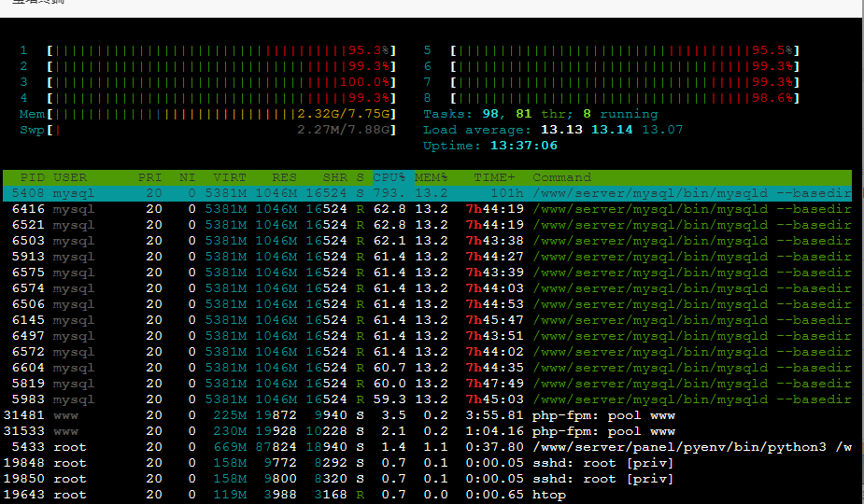Click TIME+ value 3:55.81

coord(494,415)
